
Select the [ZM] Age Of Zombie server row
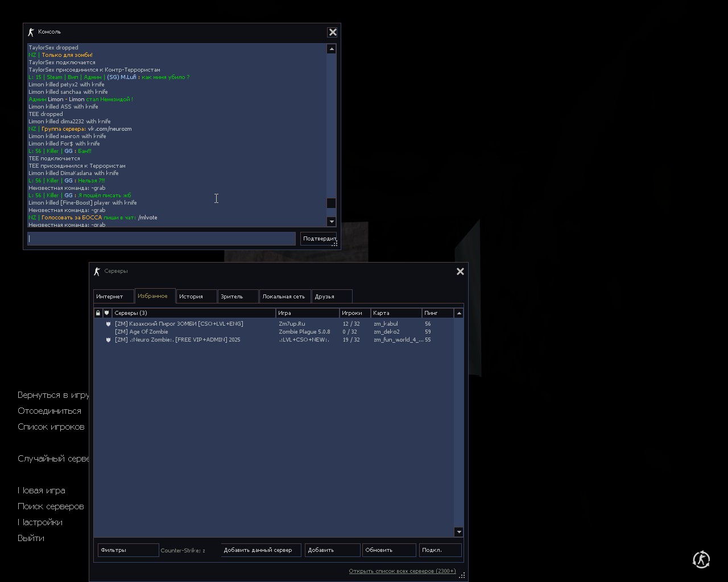pos(142,332)
